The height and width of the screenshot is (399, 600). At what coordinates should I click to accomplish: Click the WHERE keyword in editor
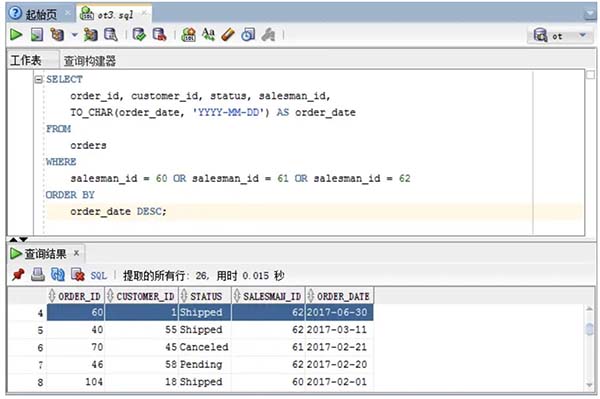[x=61, y=162]
